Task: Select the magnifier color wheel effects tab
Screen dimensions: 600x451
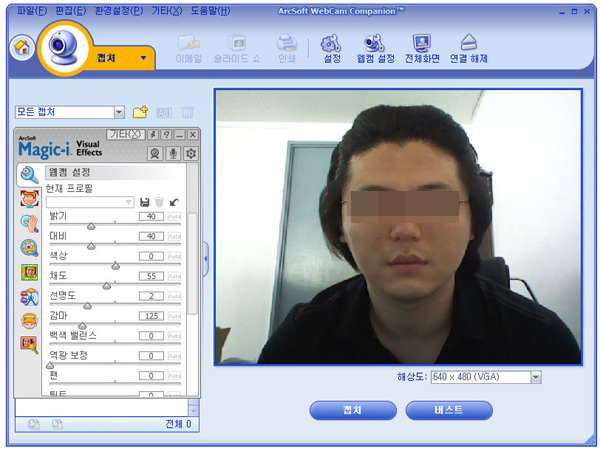Action: (x=29, y=248)
